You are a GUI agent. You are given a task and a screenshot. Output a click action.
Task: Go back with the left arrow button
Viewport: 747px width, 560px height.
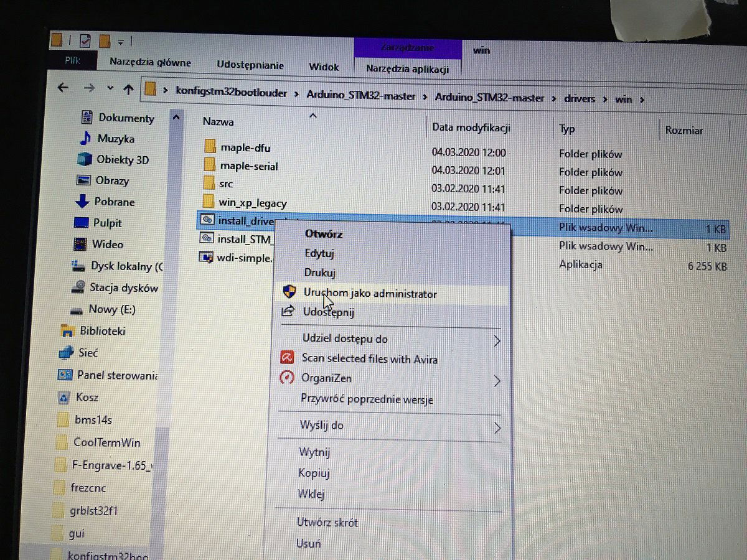click(63, 88)
